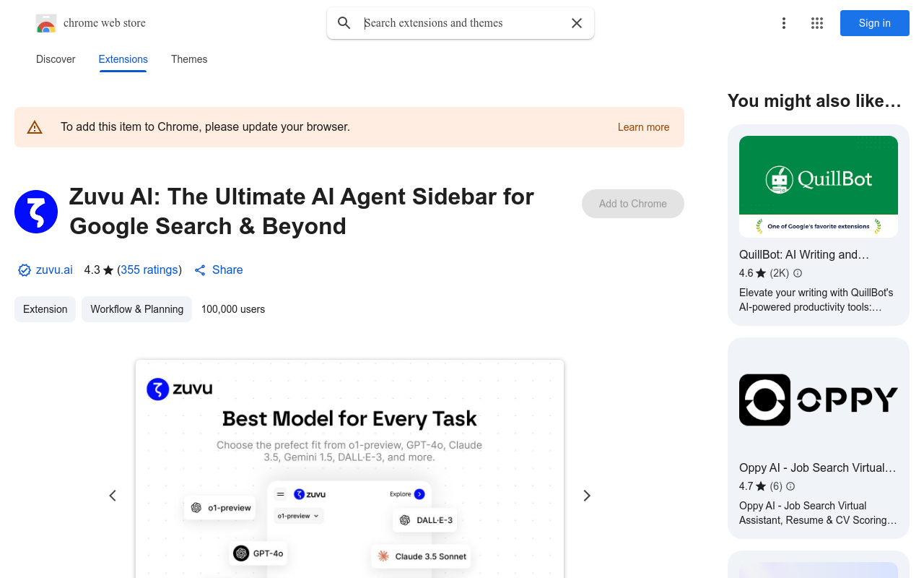Click the chrome web store title text

[105, 23]
